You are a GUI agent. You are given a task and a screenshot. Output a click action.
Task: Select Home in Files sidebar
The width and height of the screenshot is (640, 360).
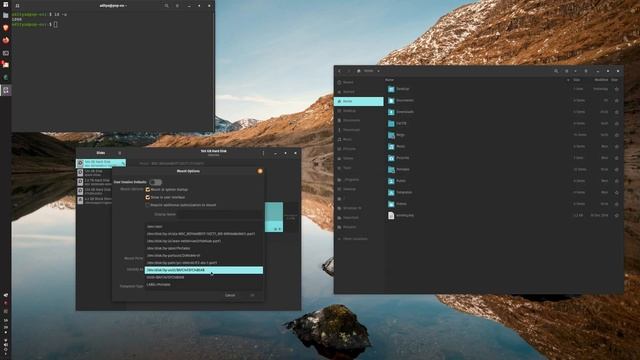click(x=358, y=101)
